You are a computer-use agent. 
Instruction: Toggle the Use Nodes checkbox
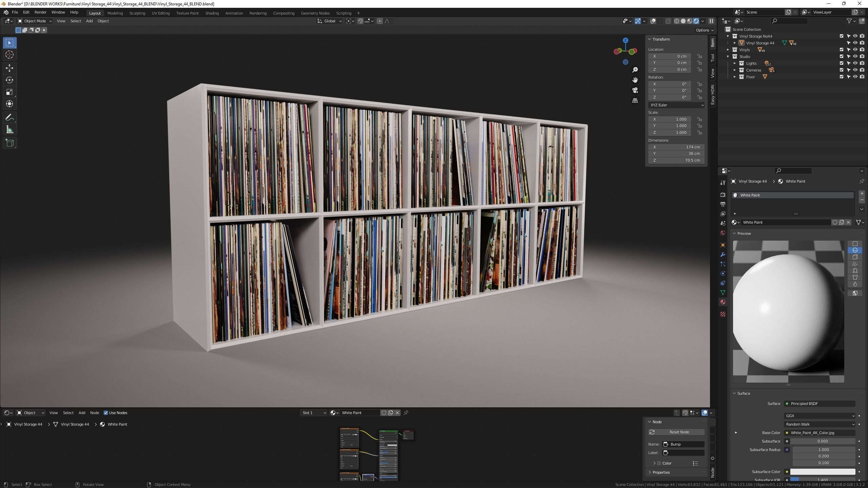106,413
